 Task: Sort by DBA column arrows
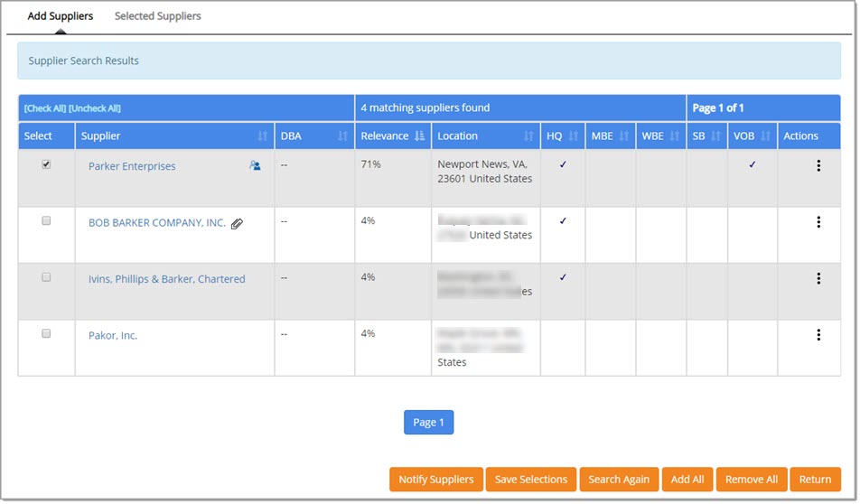coord(342,136)
